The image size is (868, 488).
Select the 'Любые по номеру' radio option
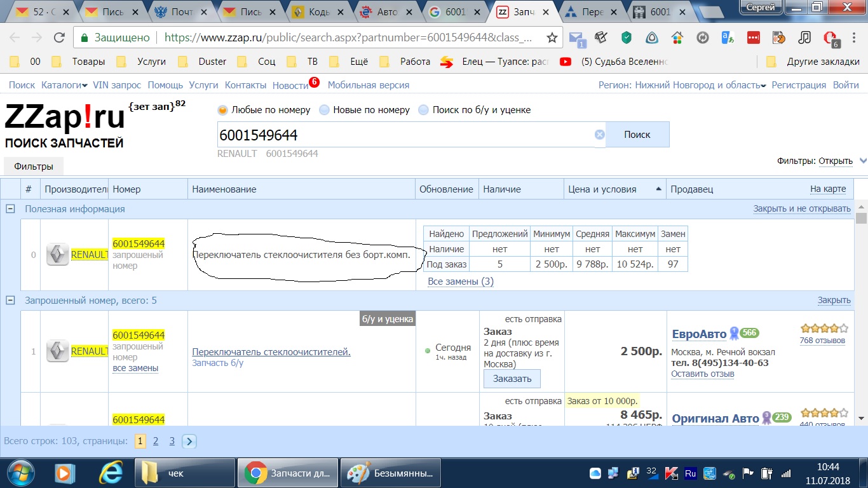point(223,110)
